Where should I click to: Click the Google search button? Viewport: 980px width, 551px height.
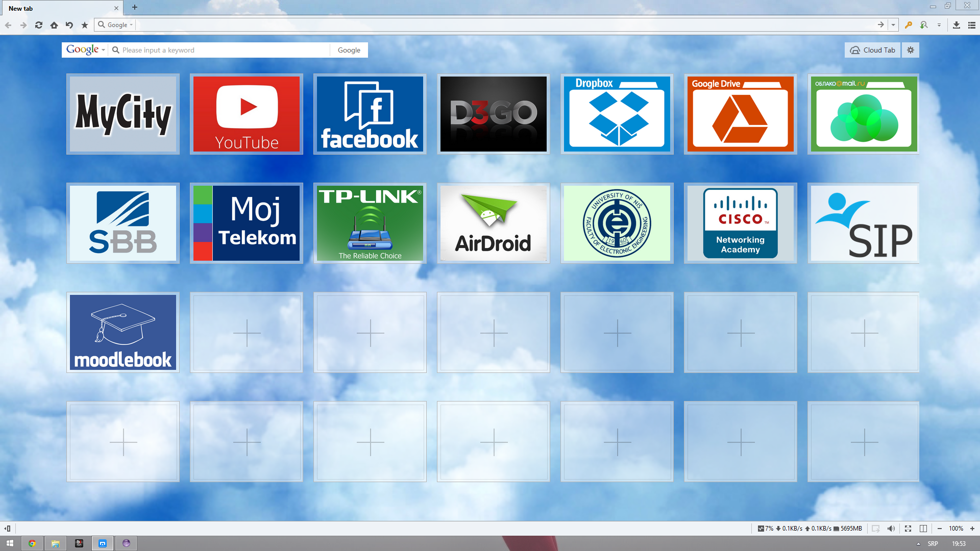point(349,50)
